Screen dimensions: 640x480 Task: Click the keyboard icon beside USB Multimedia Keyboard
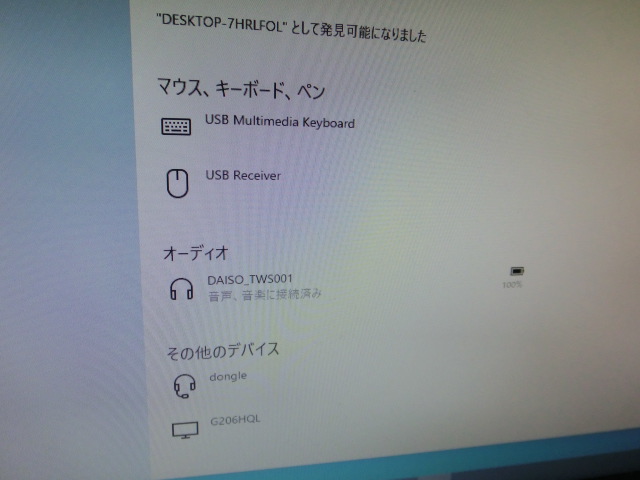pyautogui.click(x=176, y=126)
